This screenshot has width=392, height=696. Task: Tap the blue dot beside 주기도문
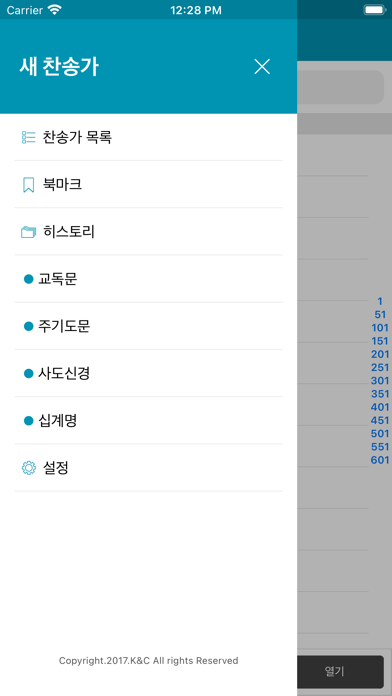(28, 326)
